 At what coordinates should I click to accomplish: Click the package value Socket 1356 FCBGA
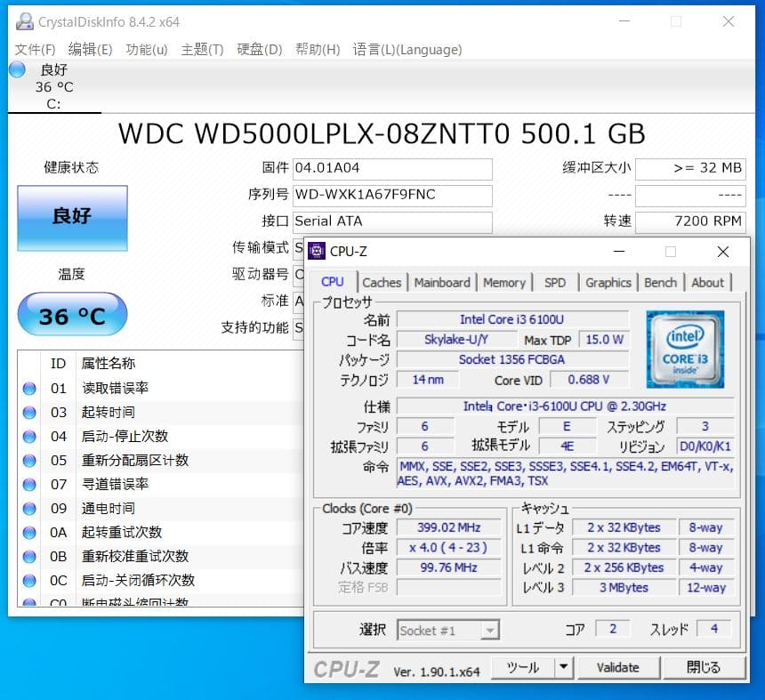tap(512, 359)
